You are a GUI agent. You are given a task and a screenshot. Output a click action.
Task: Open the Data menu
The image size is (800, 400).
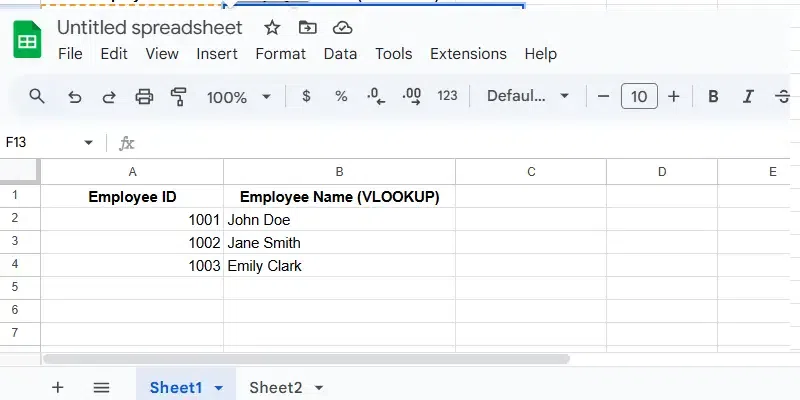pos(340,54)
